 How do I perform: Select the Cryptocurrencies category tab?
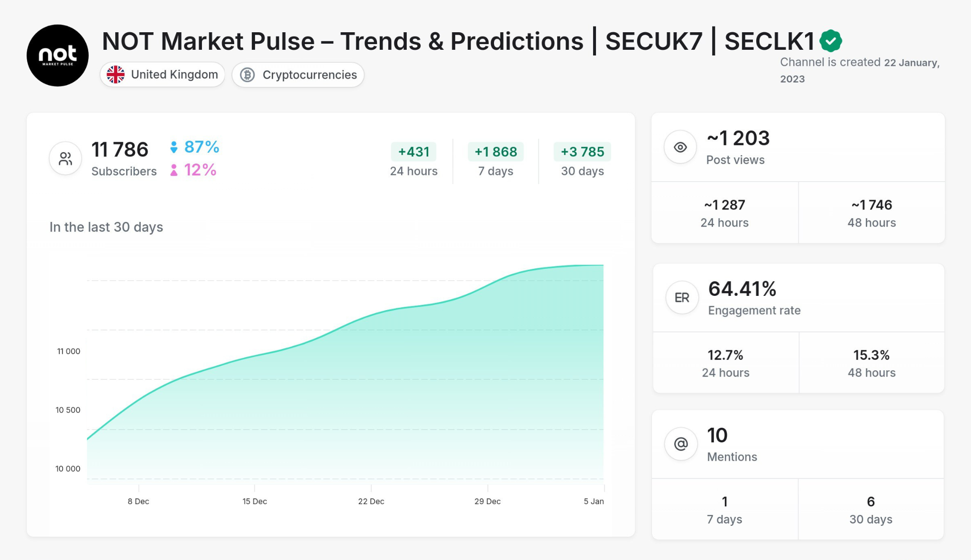[x=298, y=74]
